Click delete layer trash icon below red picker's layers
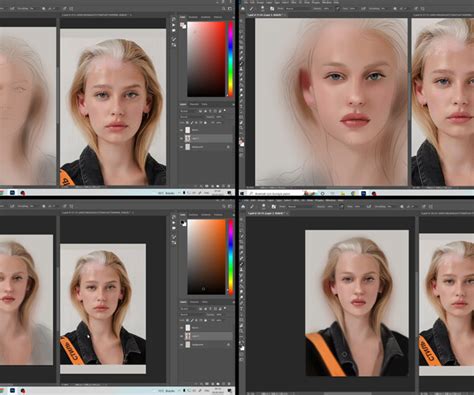Viewport: 474px width, 395px height. [x=229, y=186]
